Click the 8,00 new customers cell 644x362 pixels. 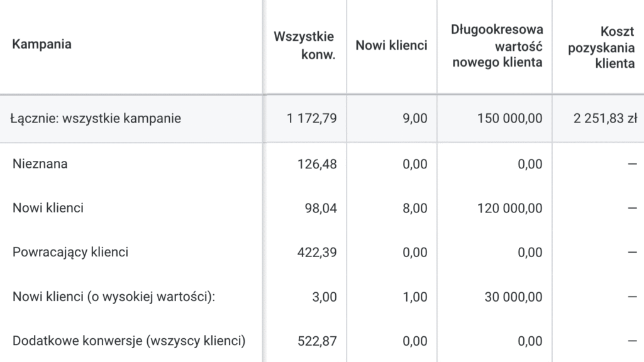pos(415,208)
